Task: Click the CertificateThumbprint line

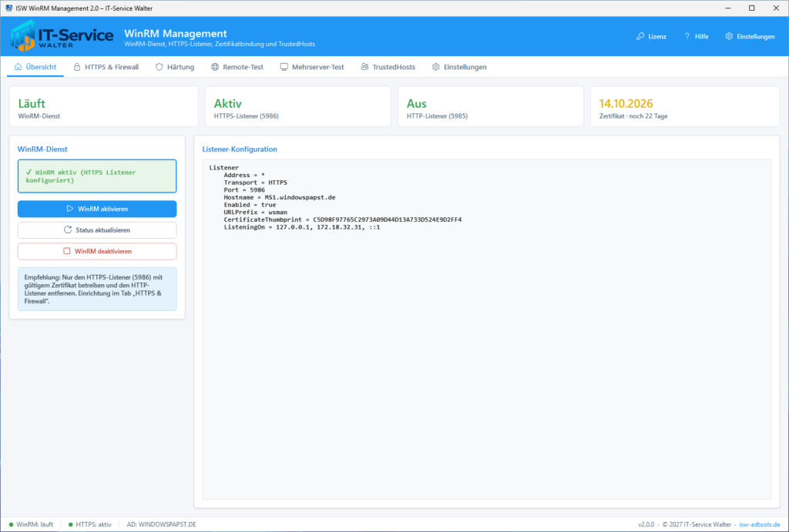Action: point(343,219)
